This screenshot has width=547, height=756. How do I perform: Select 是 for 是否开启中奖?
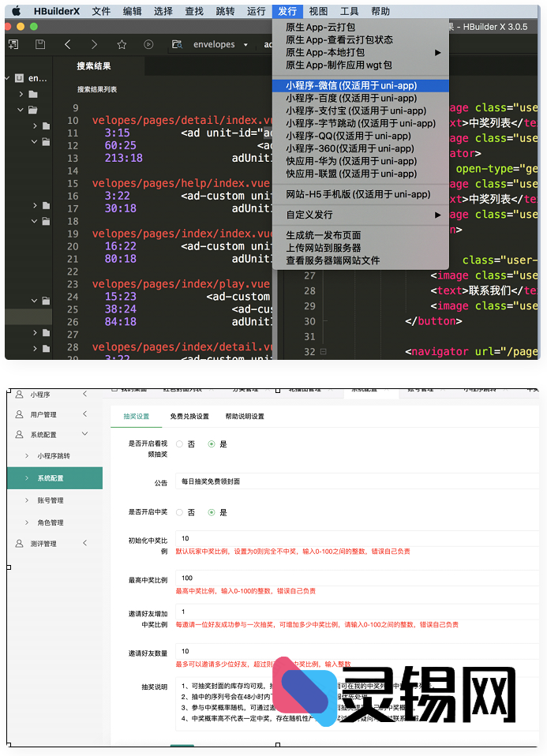point(212,512)
